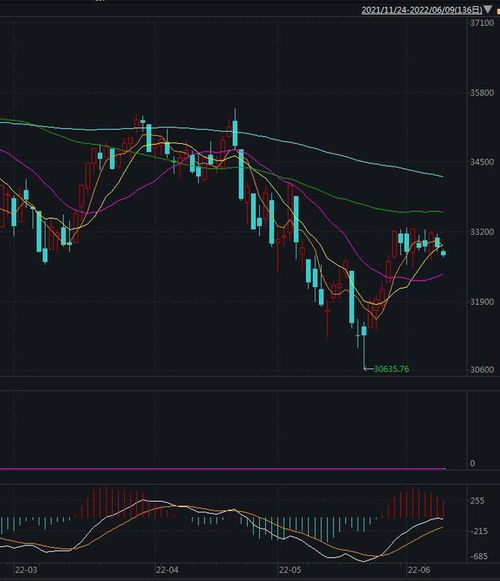The height and width of the screenshot is (581, 500).
Task: Select the 34500 price axis label
Action: tap(482, 162)
